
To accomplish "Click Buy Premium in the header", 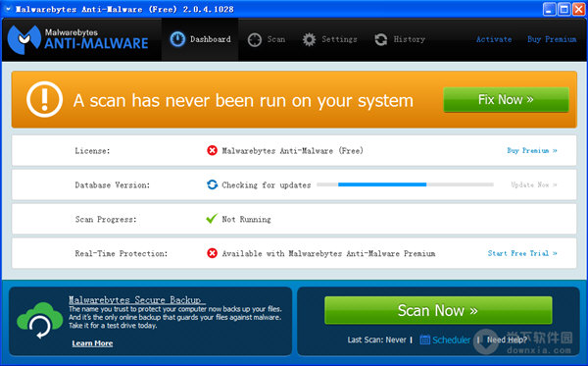I will click(552, 39).
